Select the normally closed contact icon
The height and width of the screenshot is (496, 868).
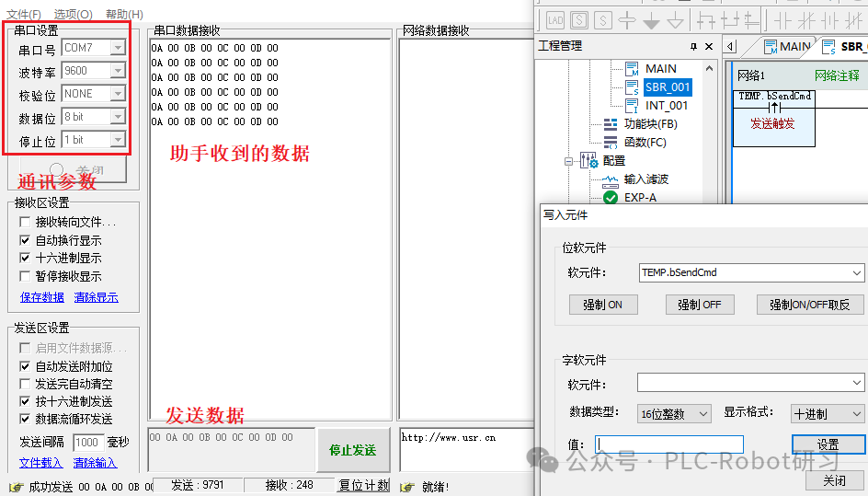[x=806, y=20]
